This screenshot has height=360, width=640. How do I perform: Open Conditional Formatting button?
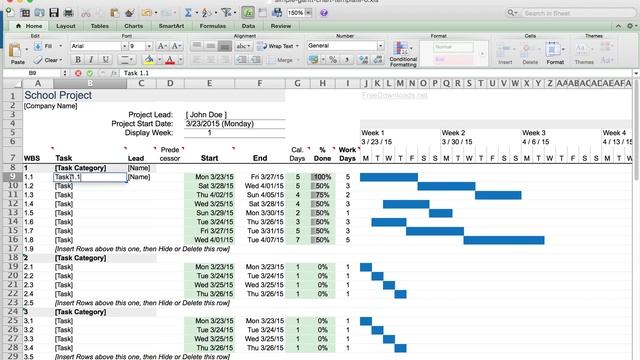click(403, 53)
